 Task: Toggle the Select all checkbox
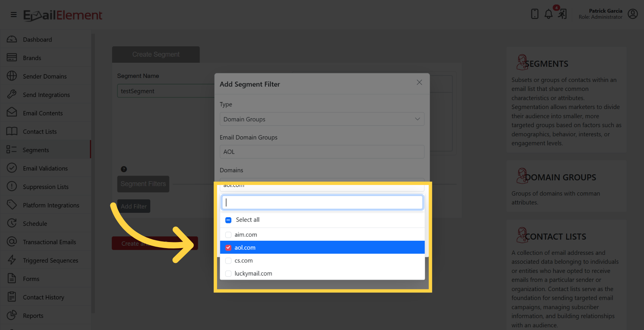228,220
